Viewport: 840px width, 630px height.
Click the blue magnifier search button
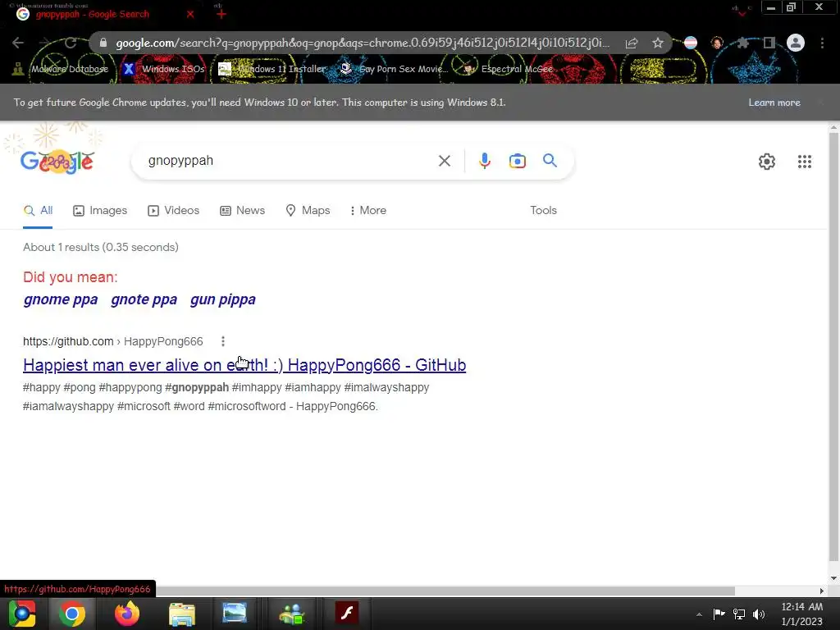click(550, 160)
